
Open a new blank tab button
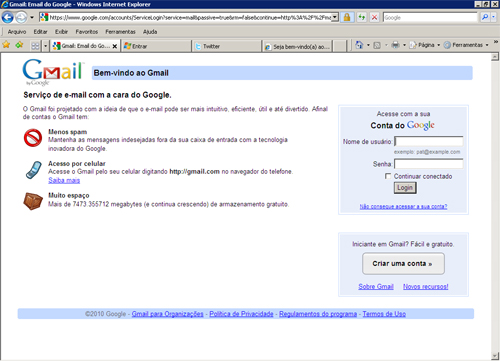(x=340, y=46)
